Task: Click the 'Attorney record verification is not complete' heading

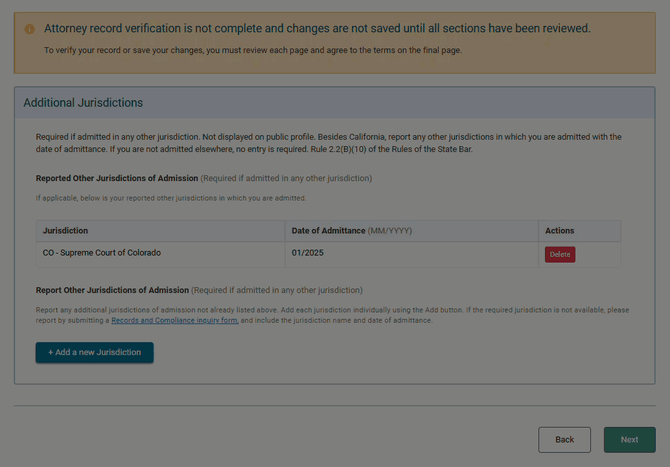Action: [x=317, y=28]
